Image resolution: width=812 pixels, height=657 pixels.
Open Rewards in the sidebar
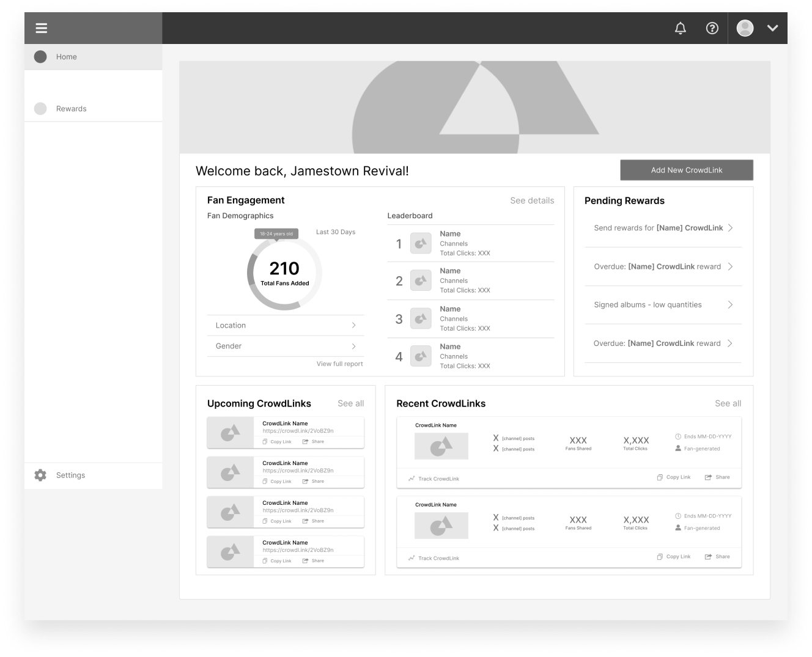[94, 109]
